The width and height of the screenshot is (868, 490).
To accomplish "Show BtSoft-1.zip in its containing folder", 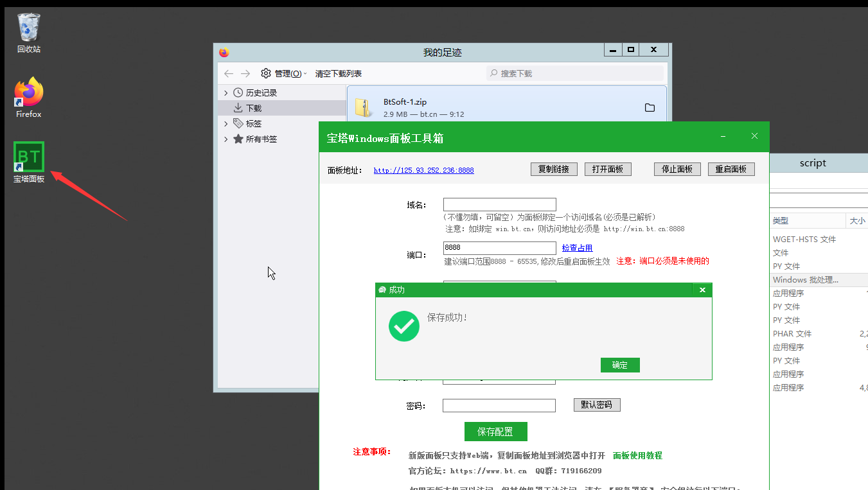I will 650,107.
